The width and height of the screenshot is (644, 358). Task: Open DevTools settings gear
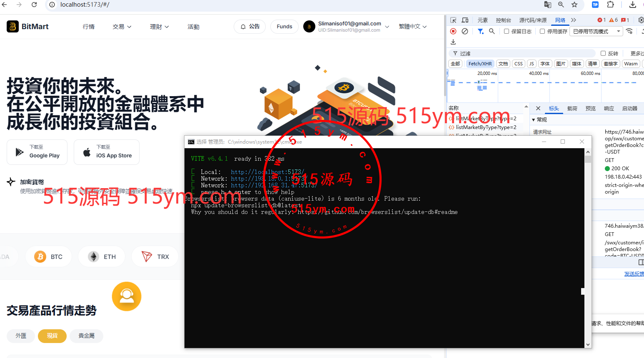(641, 20)
